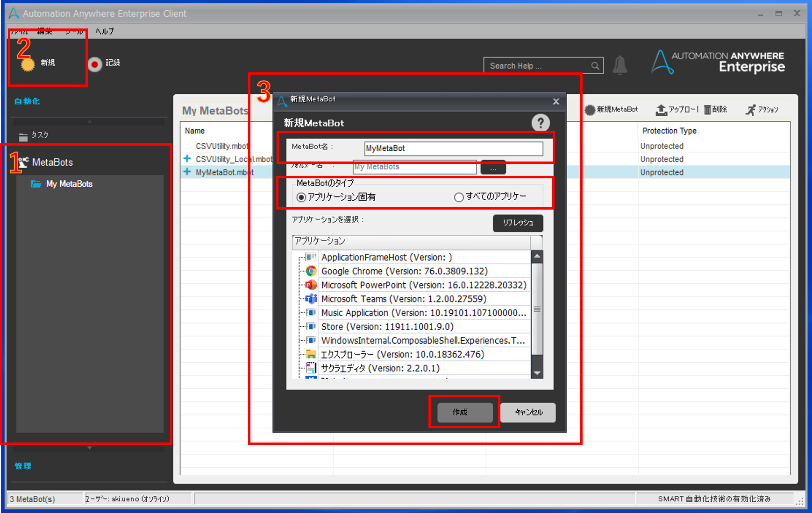Open the ファイル menu
This screenshot has height=513, width=812.
click(x=19, y=32)
